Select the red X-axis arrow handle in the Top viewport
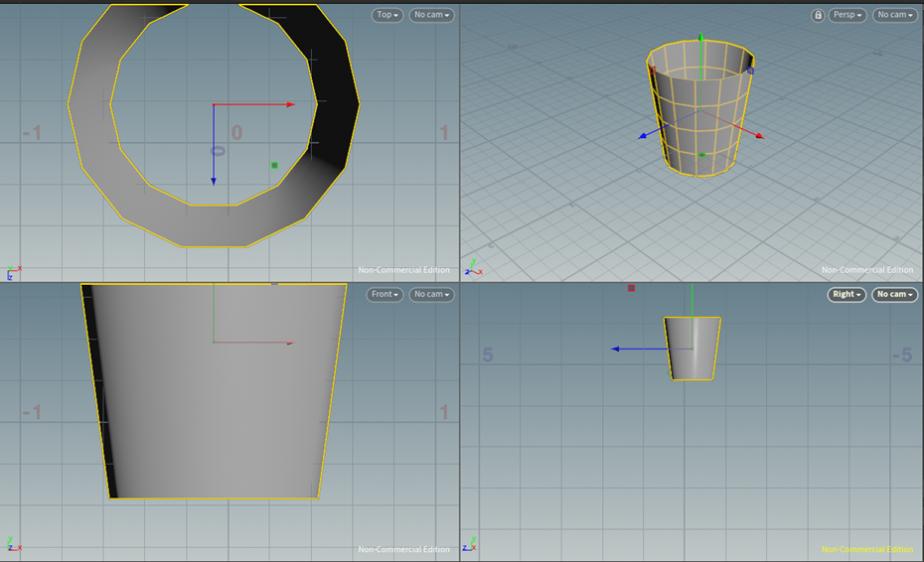The height and width of the screenshot is (562, 924). pos(290,104)
